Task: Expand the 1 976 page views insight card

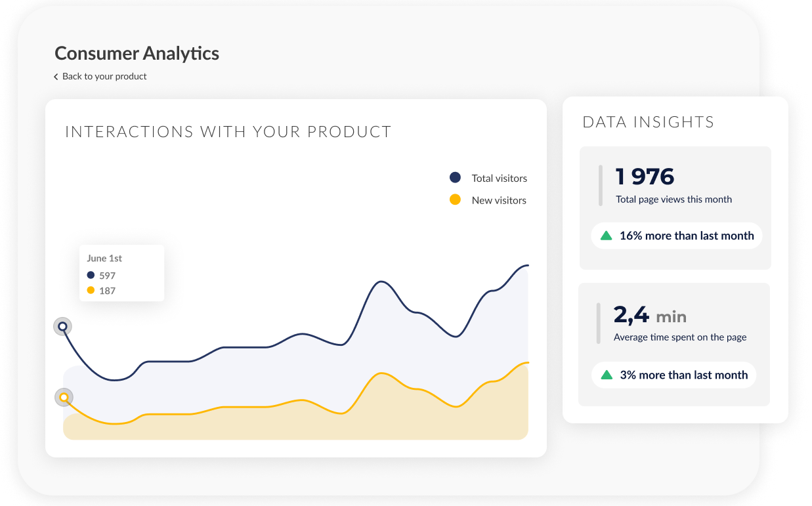Action: coord(675,207)
